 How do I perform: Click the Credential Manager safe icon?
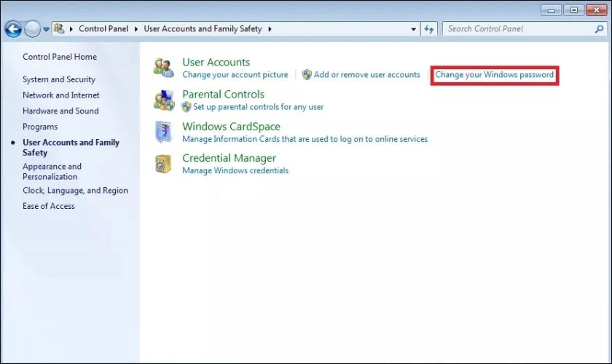[x=163, y=164]
